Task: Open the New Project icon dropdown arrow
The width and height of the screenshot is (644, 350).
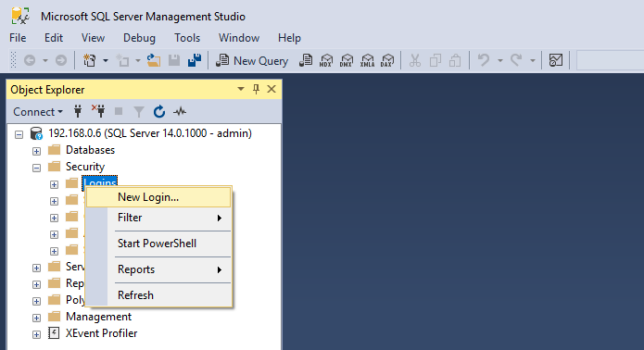Action: point(106,61)
